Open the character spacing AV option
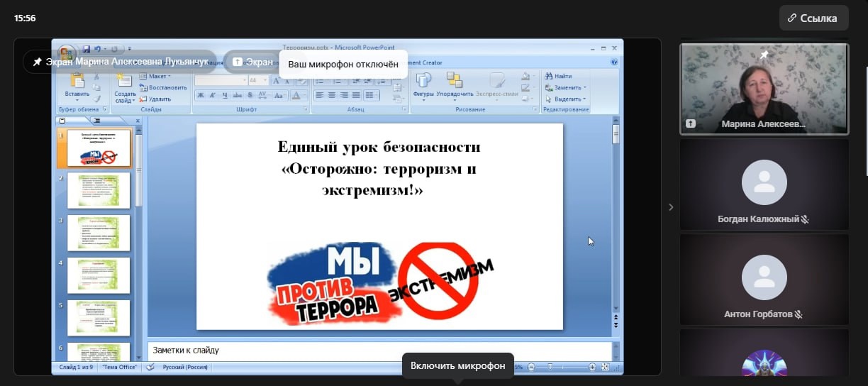This screenshot has height=386, width=868. (264, 95)
